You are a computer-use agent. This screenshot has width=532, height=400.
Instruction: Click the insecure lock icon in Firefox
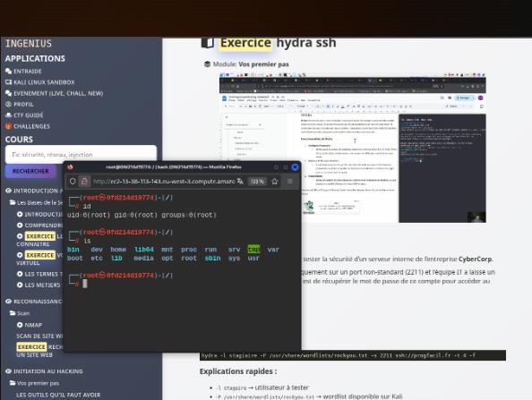[x=84, y=182]
